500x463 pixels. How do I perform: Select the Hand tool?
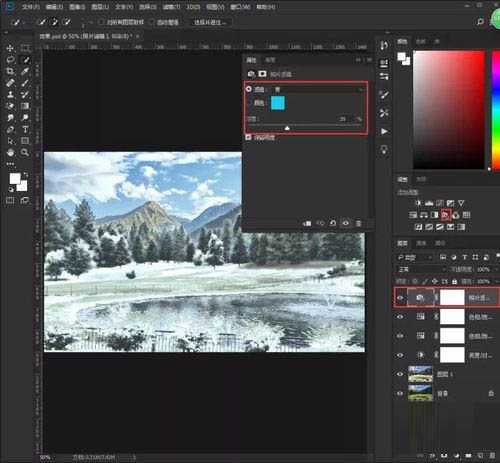tap(10, 153)
